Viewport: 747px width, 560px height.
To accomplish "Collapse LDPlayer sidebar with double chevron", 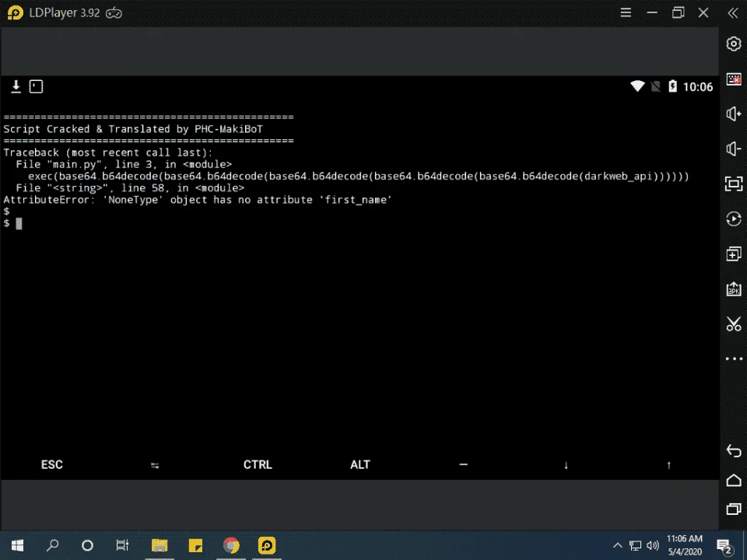I will (x=733, y=13).
